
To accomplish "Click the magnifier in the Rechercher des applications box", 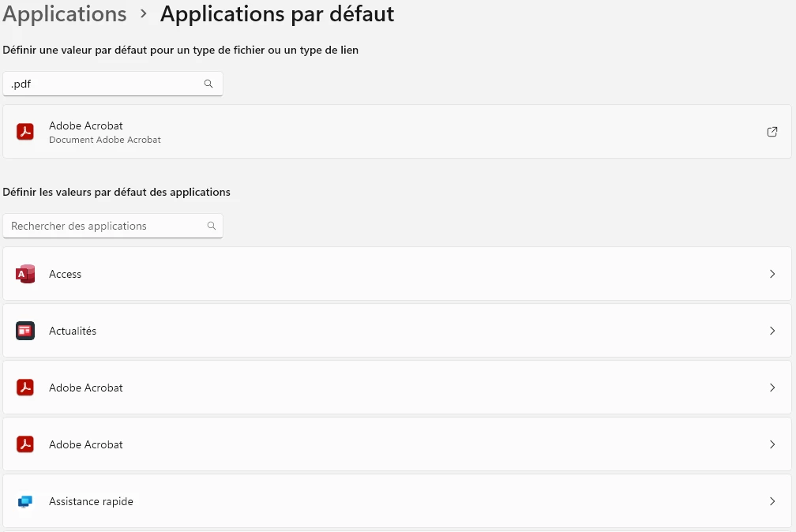I will click(x=211, y=226).
